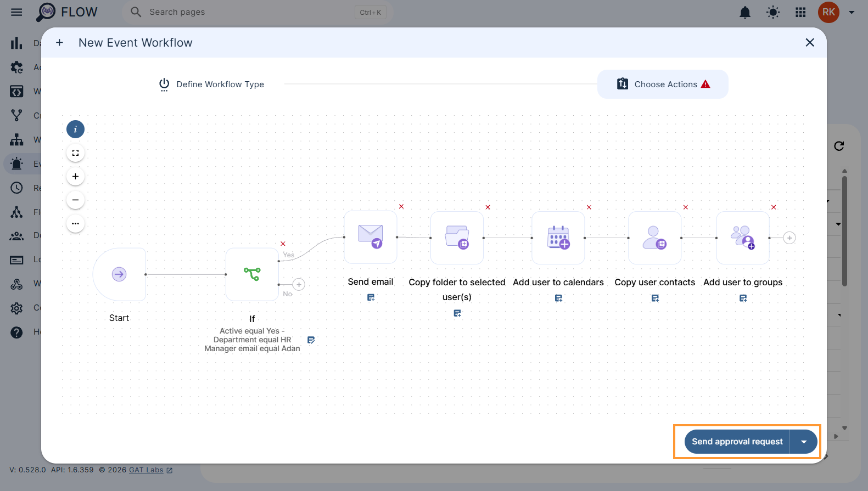Edit note under Copy user contacts

[x=655, y=298]
